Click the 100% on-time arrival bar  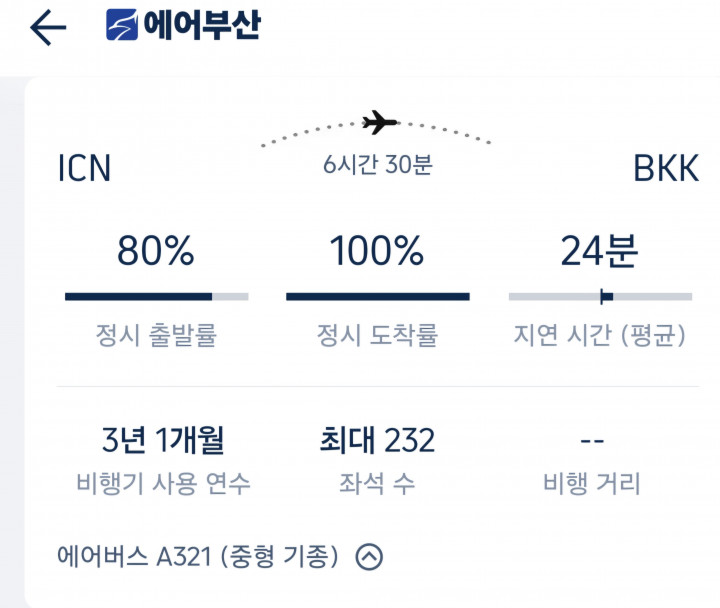377,296
